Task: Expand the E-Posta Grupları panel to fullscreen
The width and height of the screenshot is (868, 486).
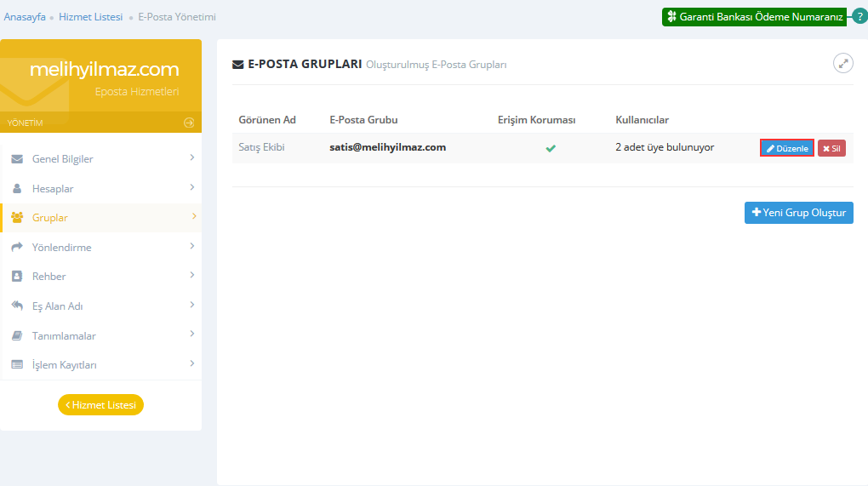Action: (x=842, y=63)
